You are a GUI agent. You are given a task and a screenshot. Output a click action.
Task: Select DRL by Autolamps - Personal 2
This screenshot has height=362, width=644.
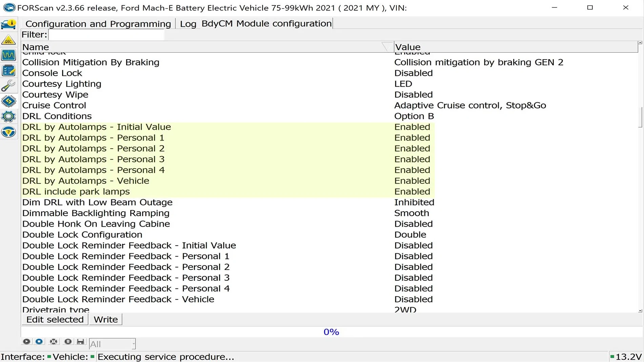click(329, 148)
